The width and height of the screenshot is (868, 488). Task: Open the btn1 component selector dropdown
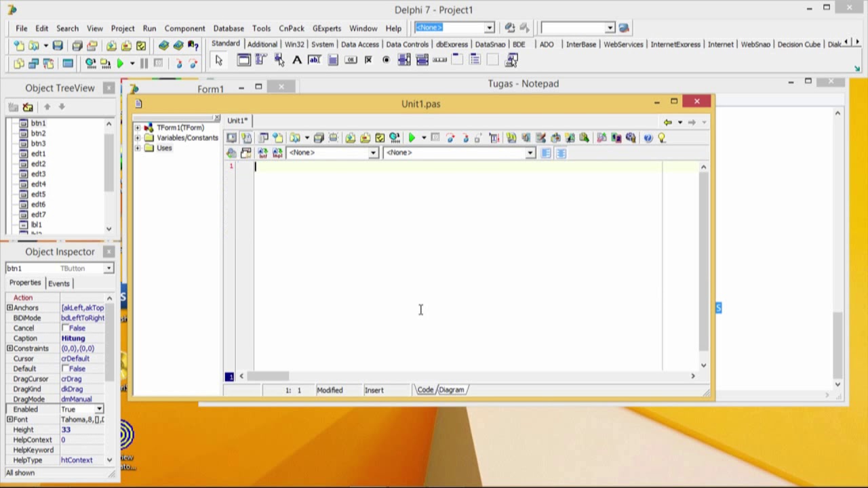(x=108, y=268)
